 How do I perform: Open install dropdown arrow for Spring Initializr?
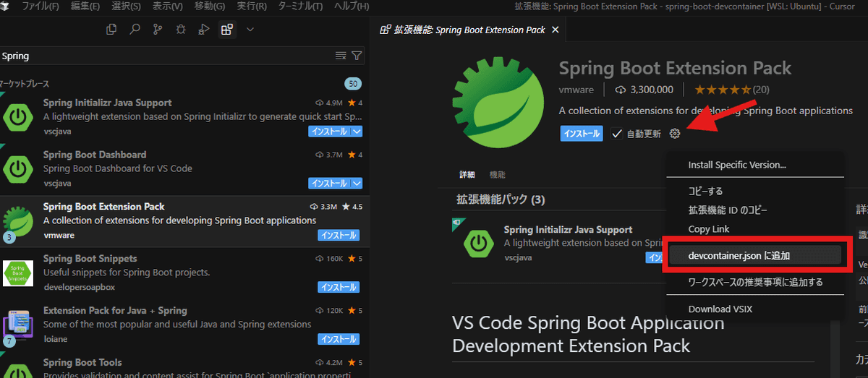tap(357, 132)
